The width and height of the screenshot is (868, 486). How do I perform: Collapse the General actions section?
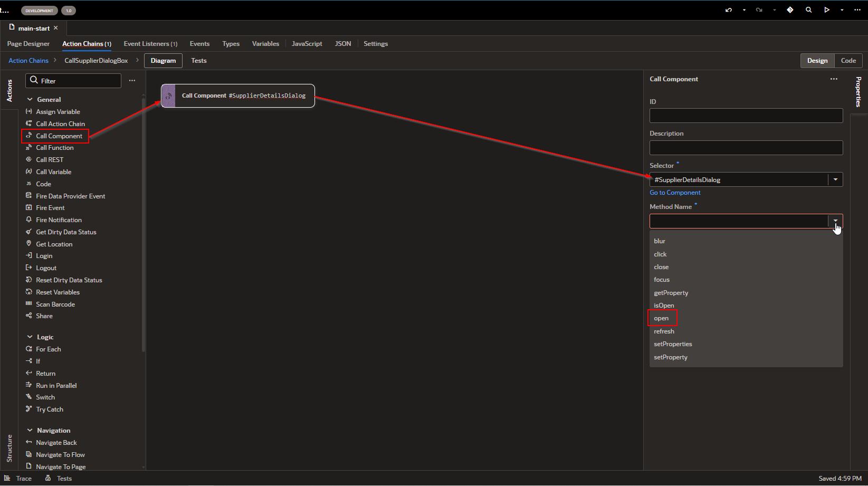30,99
